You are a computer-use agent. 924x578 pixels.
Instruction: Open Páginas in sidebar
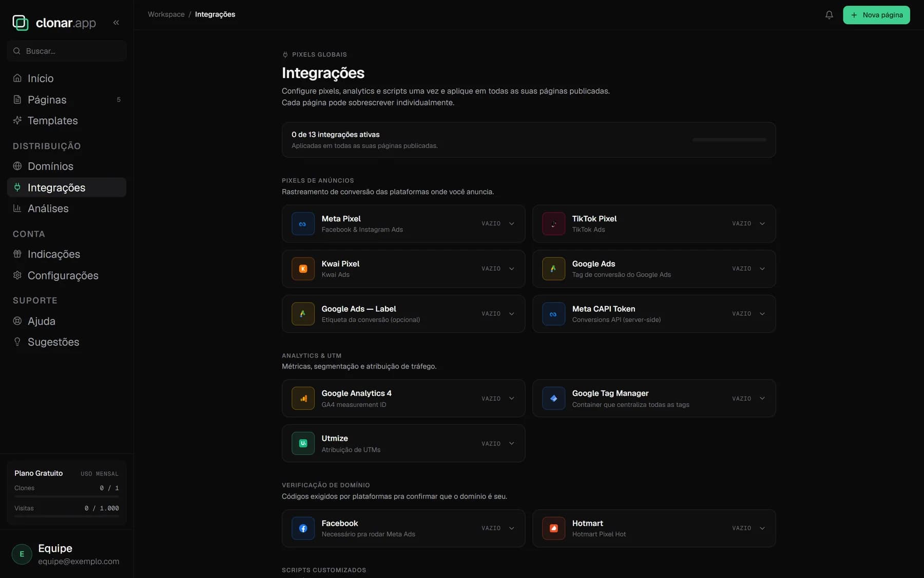coord(67,100)
